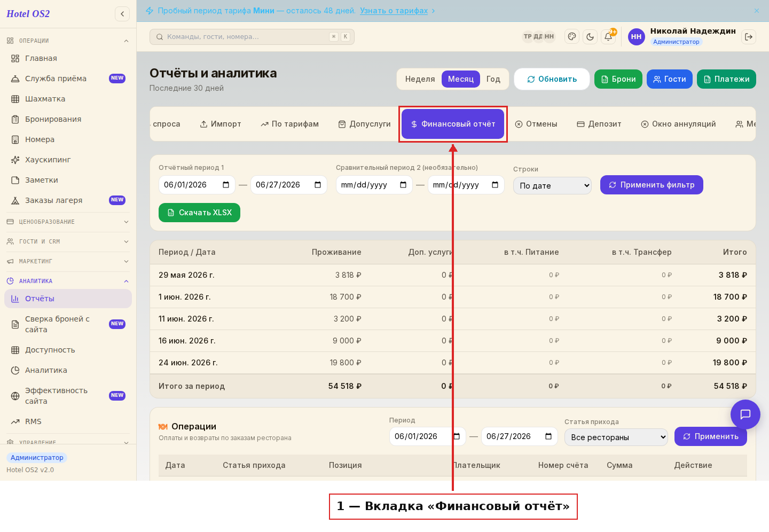The width and height of the screenshot is (769, 532).
Task: Open the Строки 'По дате' dropdown
Action: tap(552, 185)
